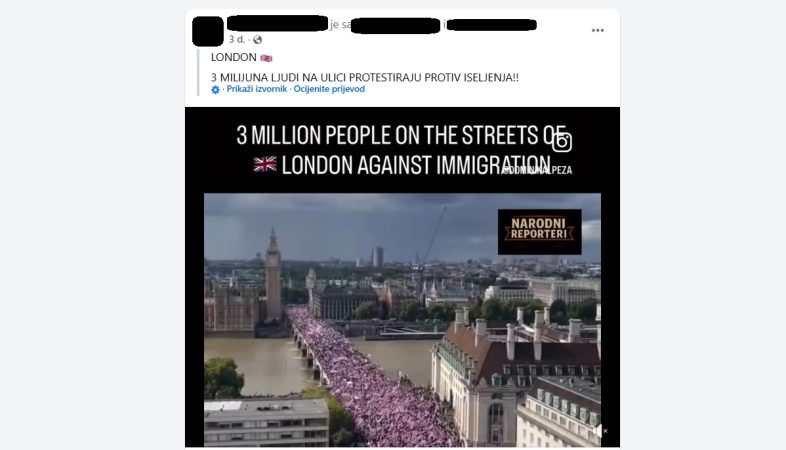Click the globe public-visibility icon
The width and height of the screenshot is (786, 450).
point(258,40)
